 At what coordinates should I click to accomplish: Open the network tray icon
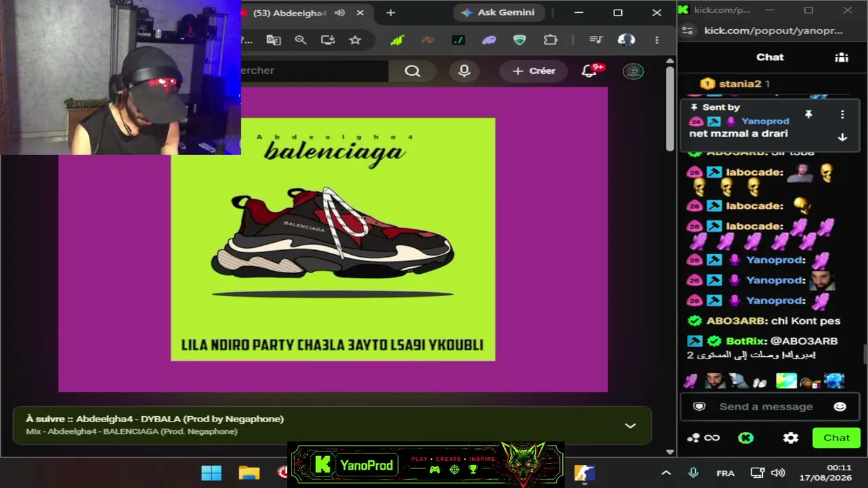tap(757, 473)
